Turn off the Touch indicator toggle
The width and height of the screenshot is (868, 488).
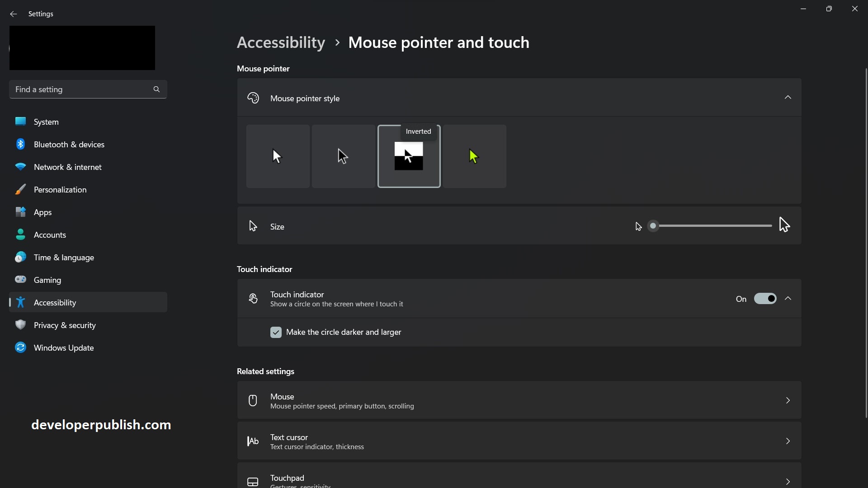click(765, 298)
